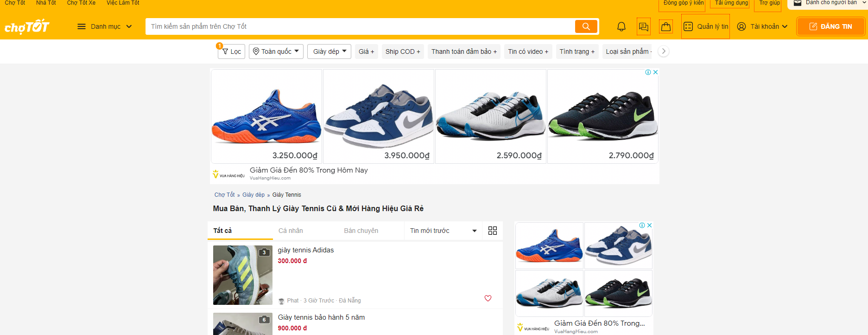Add the Giá price filter

click(x=367, y=52)
